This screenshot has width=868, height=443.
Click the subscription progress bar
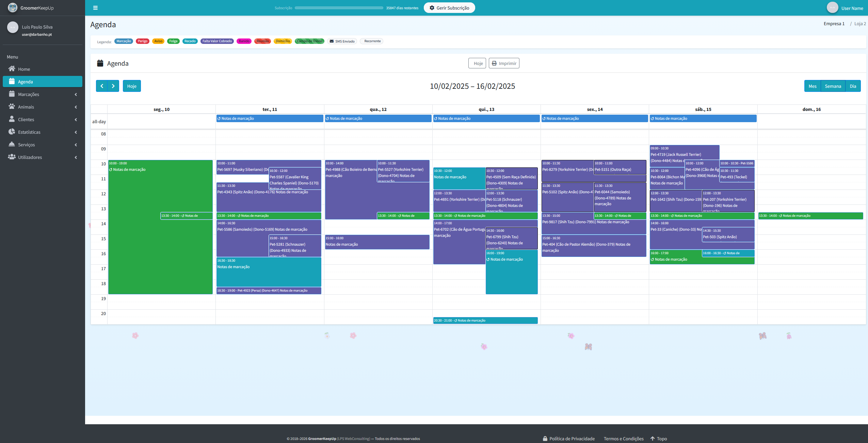tap(339, 7)
